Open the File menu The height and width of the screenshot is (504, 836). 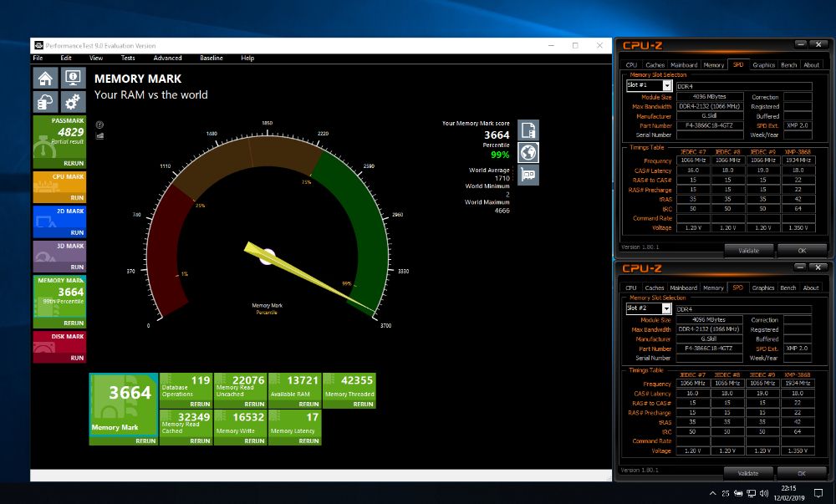tap(38, 58)
